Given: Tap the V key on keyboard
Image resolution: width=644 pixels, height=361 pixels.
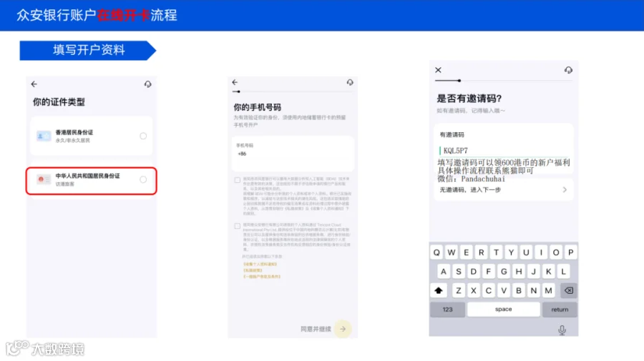Looking at the screenshot, I should [504, 290].
